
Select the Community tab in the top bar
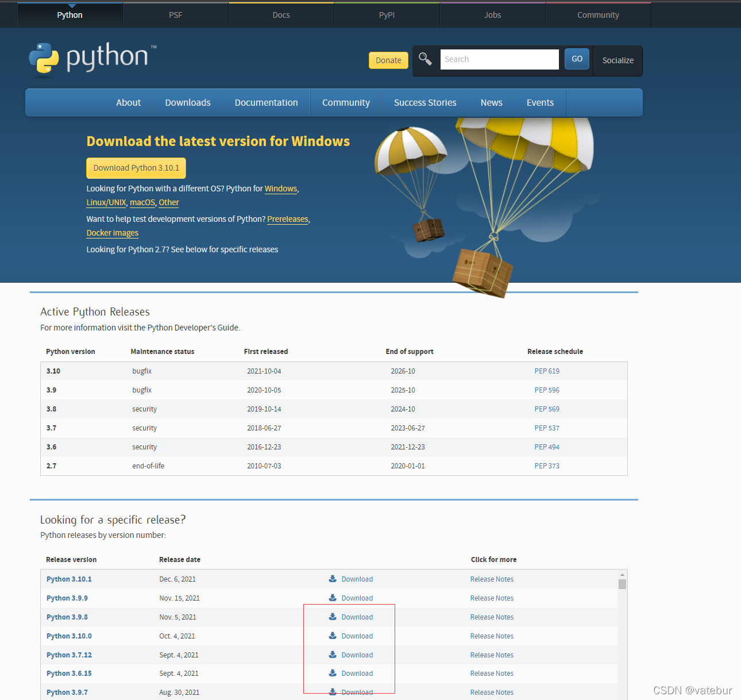click(x=599, y=15)
